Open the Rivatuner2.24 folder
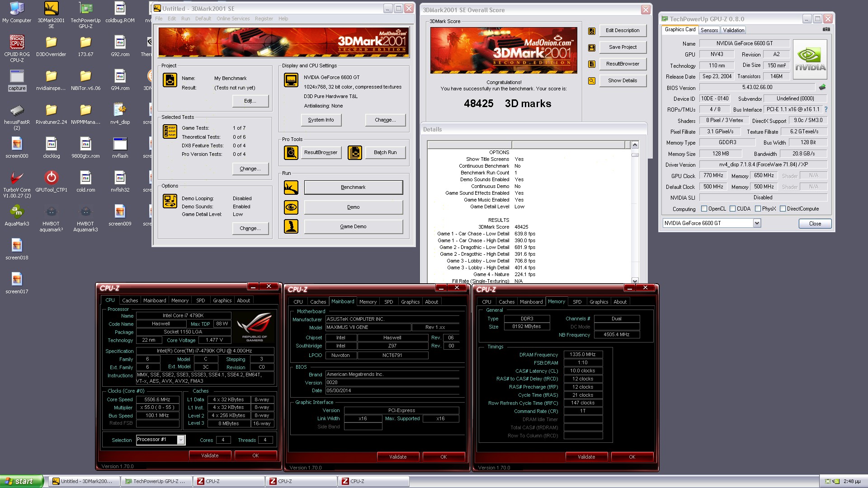Viewport: 868px width, 488px height. [x=51, y=114]
